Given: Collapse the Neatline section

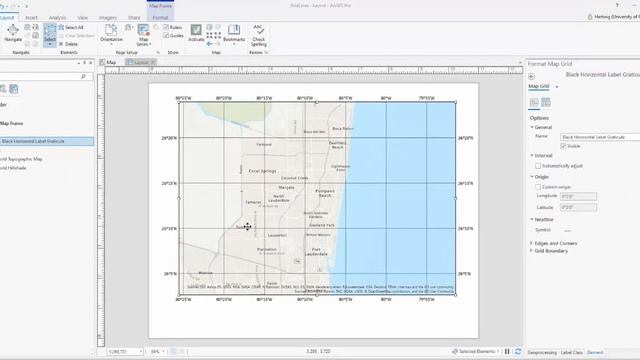Looking at the screenshot, I should (532, 220).
